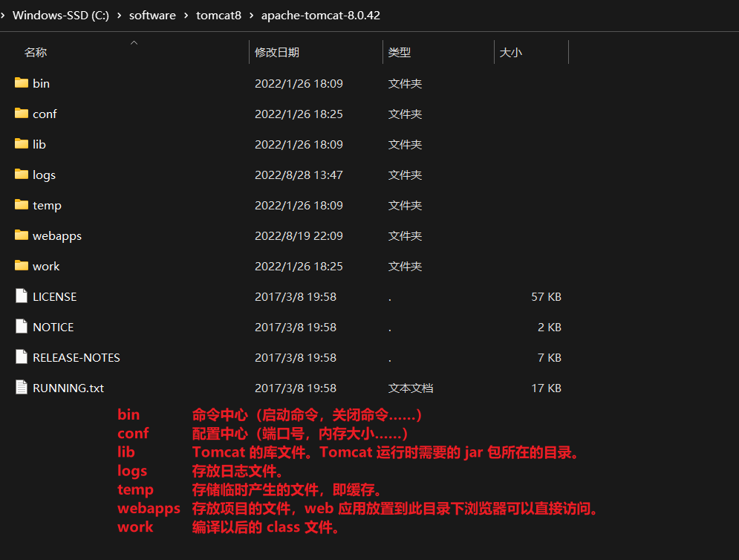Click conf date 2022/1/26 18:25

[x=299, y=114]
